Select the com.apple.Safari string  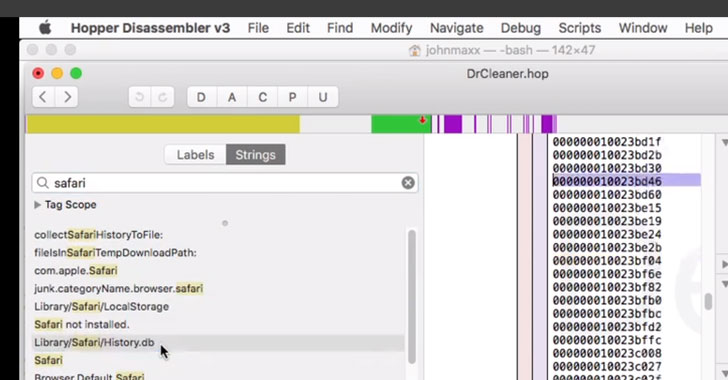pyautogui.click(x=76, y=270)
